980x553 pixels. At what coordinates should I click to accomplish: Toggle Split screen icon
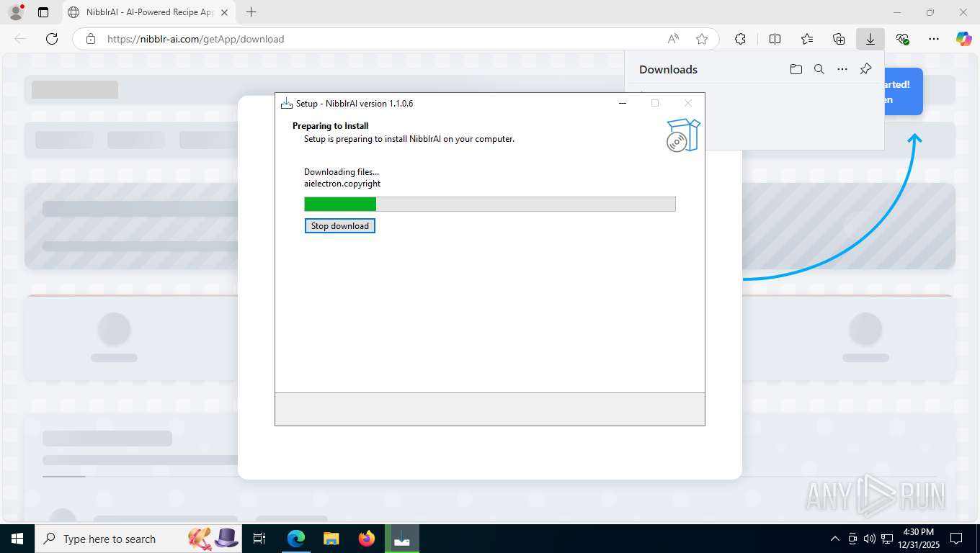coord(775,39)
